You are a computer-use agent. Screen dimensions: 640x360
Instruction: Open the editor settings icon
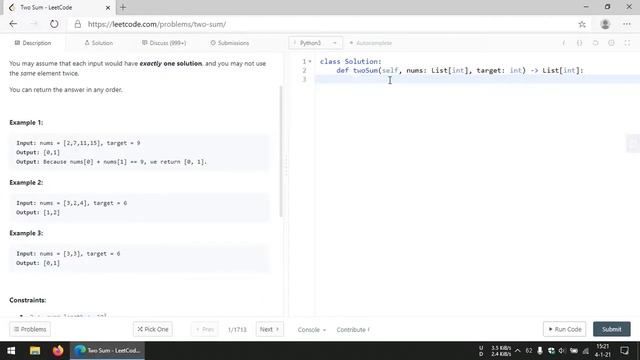(611, 43)
